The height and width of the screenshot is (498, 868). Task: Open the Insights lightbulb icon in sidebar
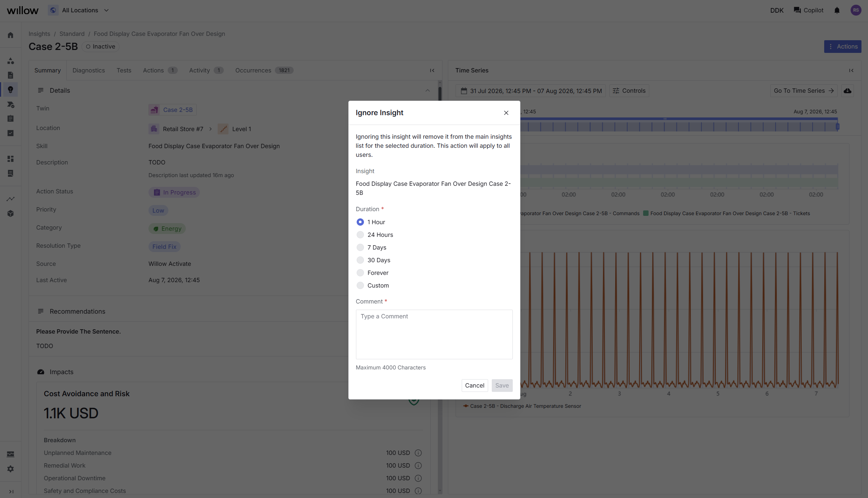11,89
